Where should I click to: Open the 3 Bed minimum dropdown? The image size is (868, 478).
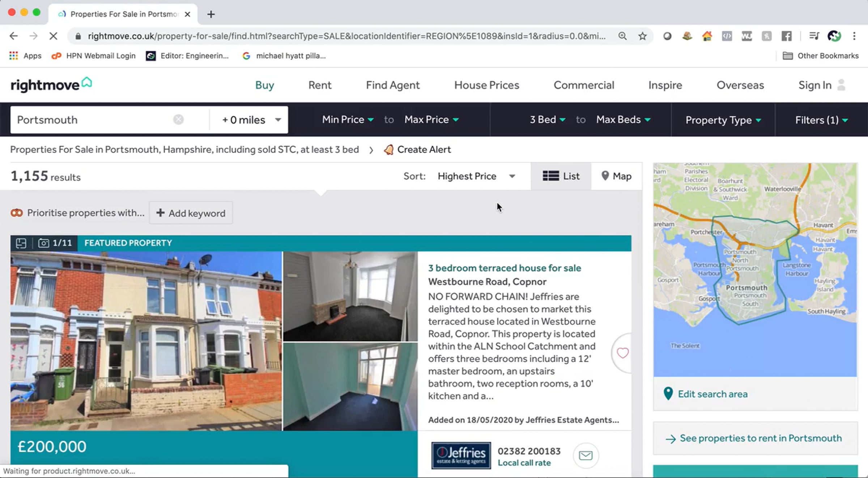[547, 120]
